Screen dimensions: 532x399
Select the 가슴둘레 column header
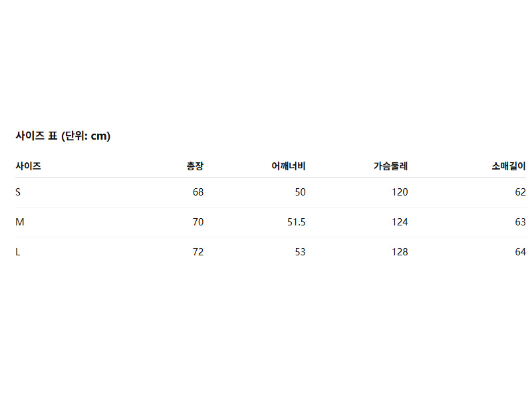[390, 166]
